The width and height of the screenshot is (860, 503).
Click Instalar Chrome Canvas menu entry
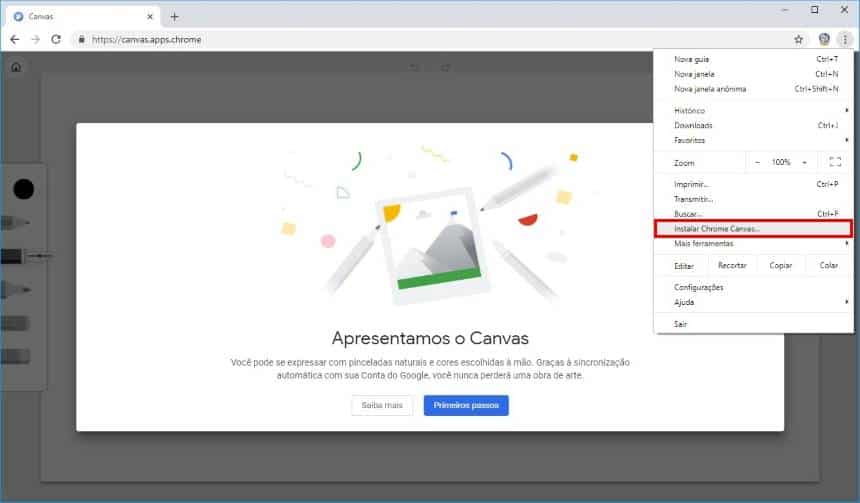pos(754,229)
